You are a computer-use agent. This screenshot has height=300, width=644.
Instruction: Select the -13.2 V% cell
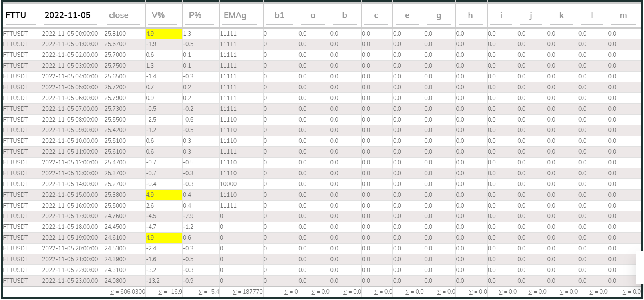[x=164, y=281]
